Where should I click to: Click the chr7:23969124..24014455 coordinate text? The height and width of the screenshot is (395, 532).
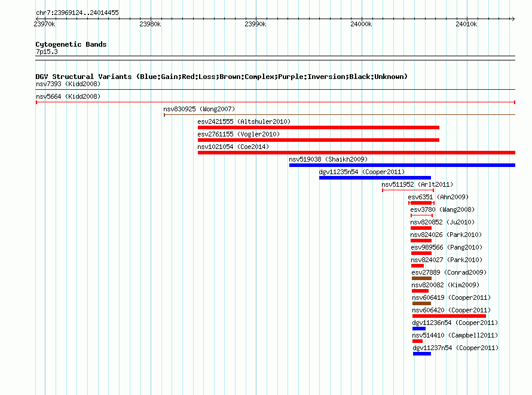[x=77, y=13]
